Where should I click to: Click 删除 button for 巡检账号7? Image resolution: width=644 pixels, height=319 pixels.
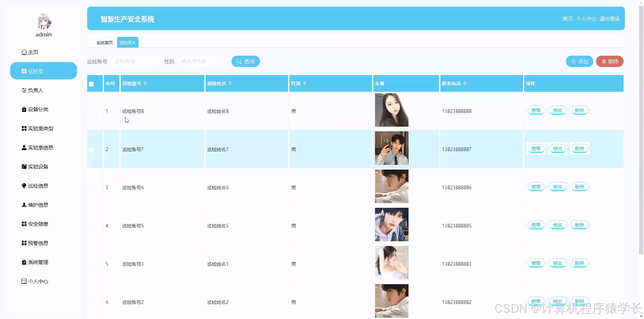580,148
